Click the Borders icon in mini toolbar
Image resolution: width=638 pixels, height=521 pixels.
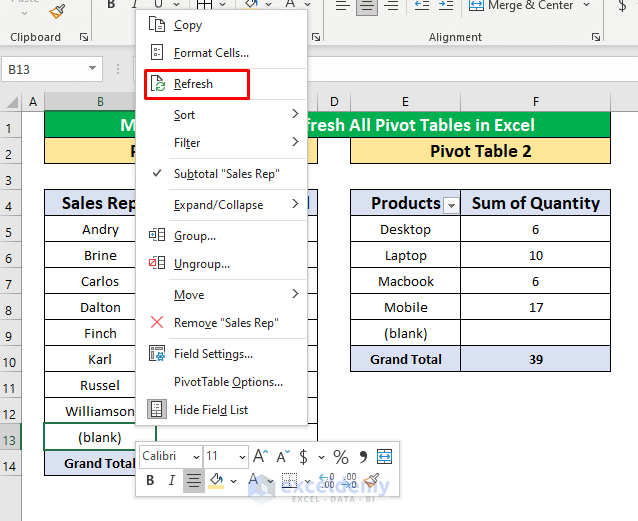click(x=288, y=482)
